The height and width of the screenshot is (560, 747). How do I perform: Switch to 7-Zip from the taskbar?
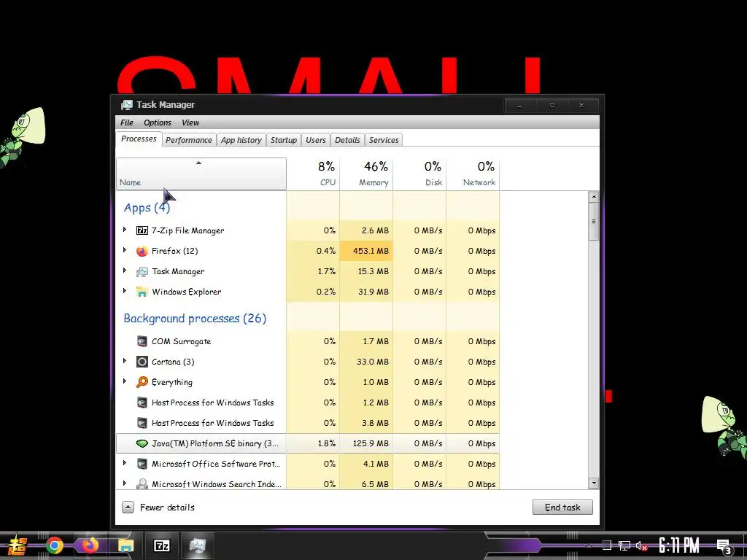pos(162,545)
